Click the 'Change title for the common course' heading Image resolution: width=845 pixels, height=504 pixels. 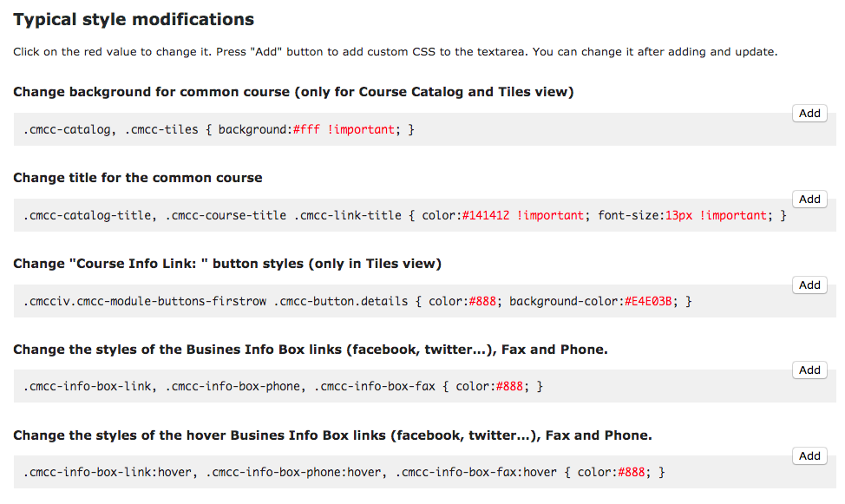138,177
